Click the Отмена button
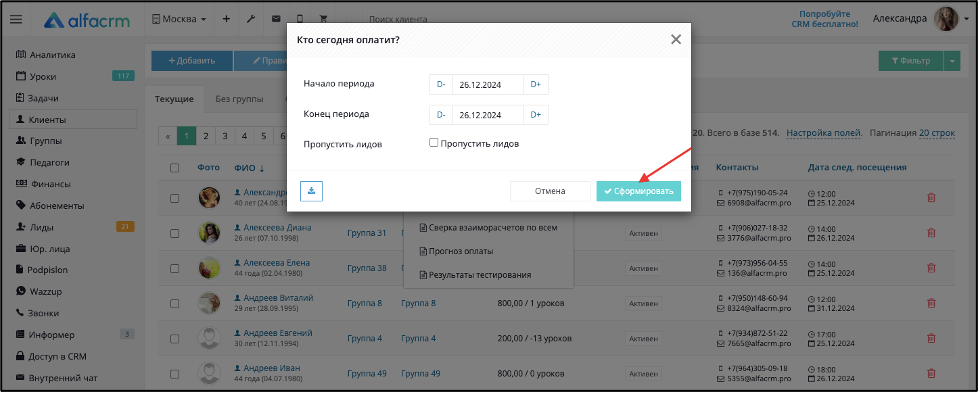 (550, 191)
